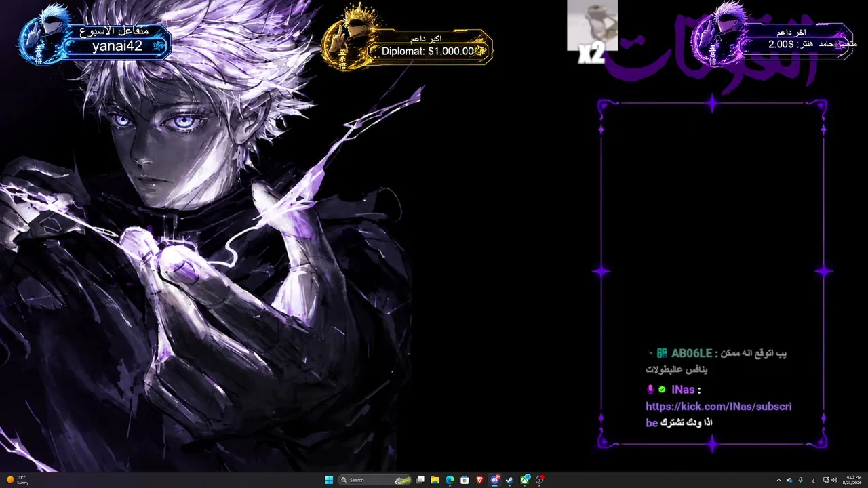Click the purple microphone badge beside INas
Viewport: 868px width, 488px height.
point(650,390)
